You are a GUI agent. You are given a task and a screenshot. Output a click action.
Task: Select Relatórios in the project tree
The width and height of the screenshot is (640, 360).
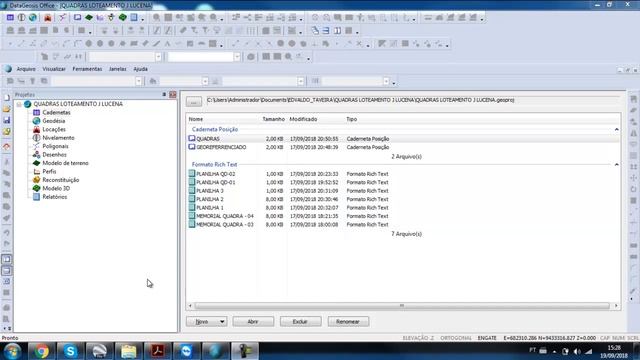coord(55,197)
